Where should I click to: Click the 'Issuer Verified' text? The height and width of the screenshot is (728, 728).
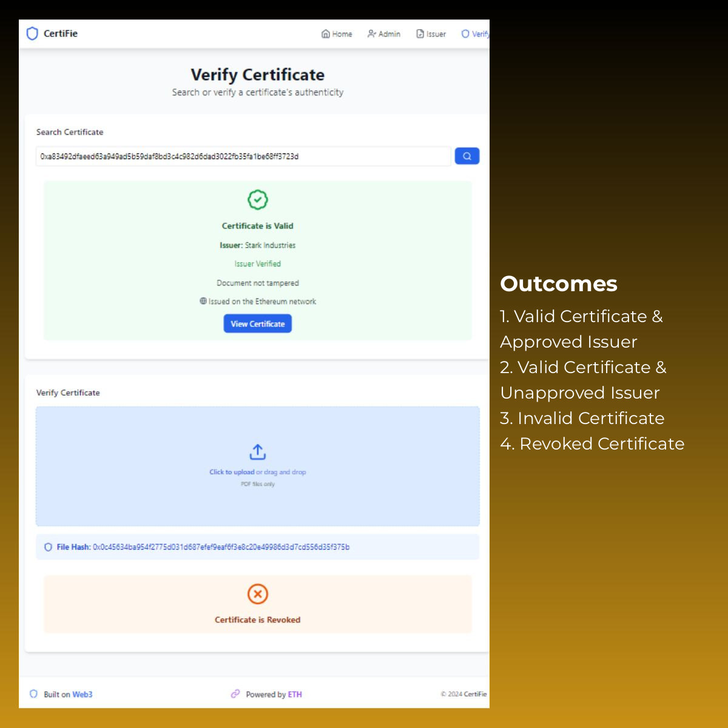(x=258, y=264)
